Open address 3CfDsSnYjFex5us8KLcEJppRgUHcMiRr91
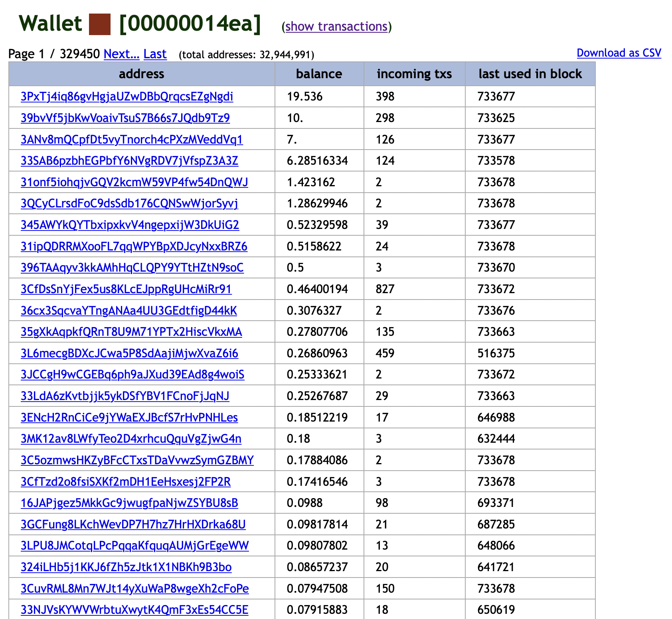This screenshot has height=619, width=672. pos(126,289)
